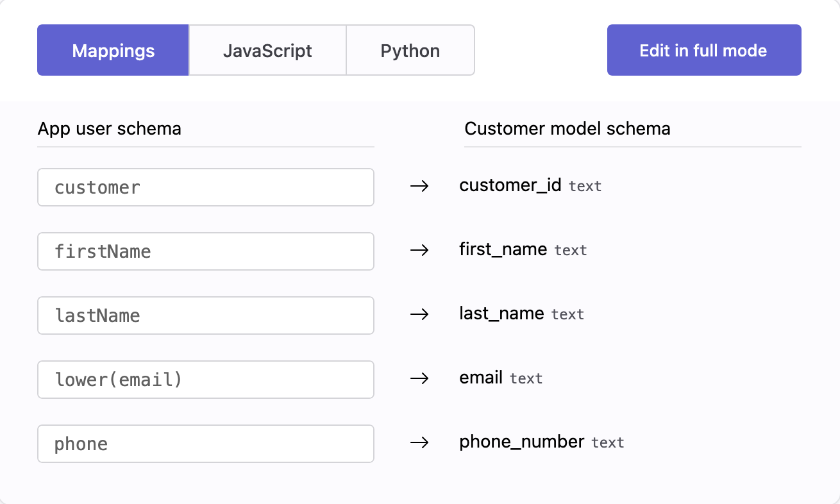840x504 pixels.
Task: Click the arrow pointing to customer_id
Action: 419,187
